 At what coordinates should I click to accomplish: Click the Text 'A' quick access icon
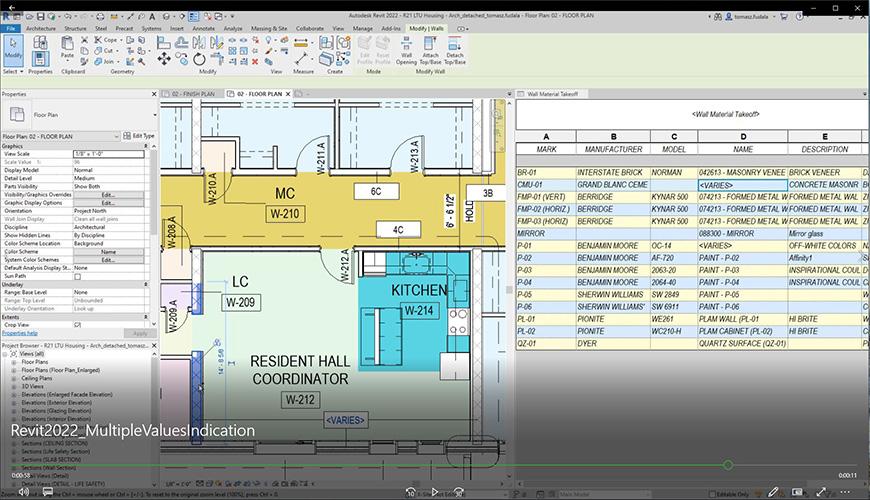pyautogui.click(x=152, y=17)
